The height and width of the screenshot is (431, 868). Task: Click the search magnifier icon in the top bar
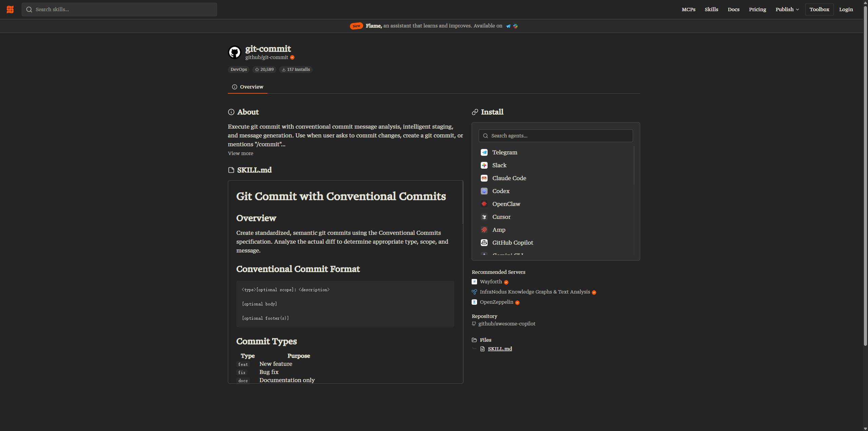29,10
